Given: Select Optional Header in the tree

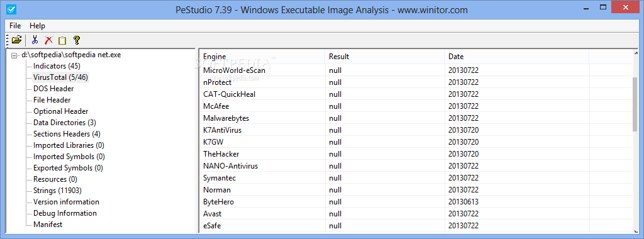Looking at the screenshot, I should point(61,111).
